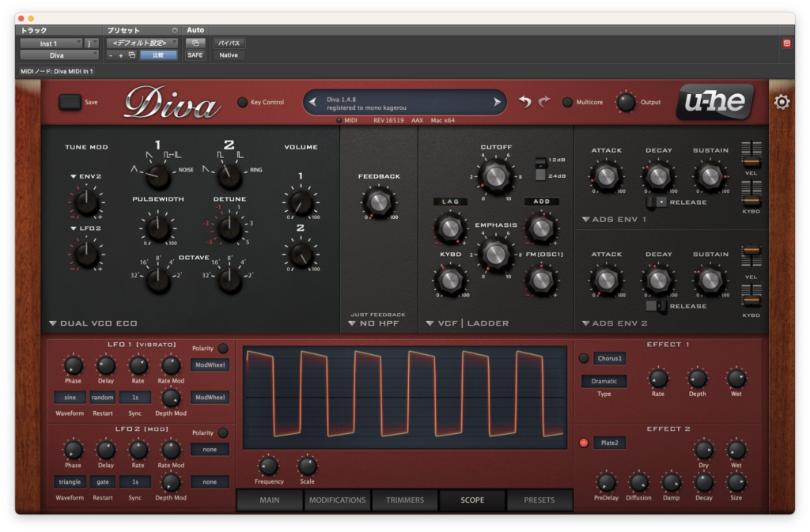810x532 pixels.
Task: Go to next preset with right arrow
Action: pos(497,102)
